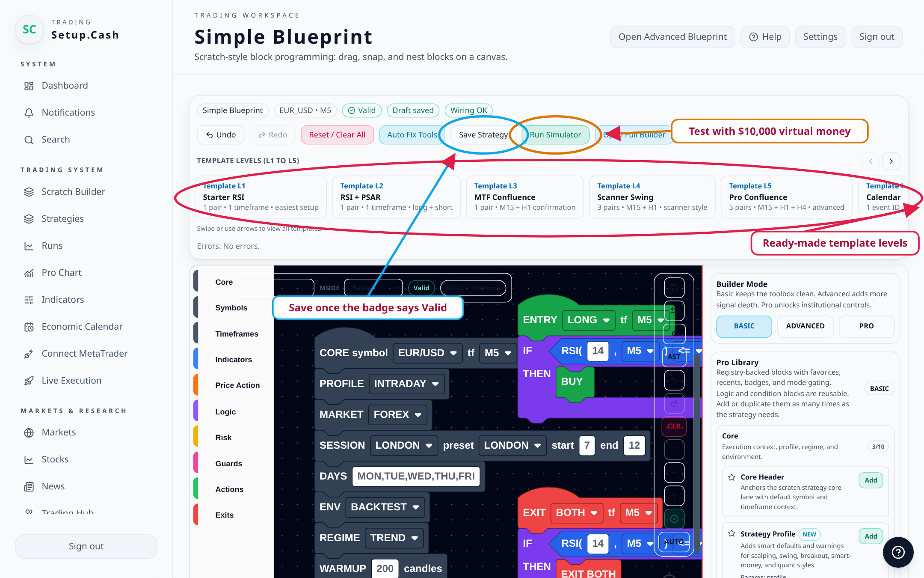Open the floating help bubble

(898, 552)
